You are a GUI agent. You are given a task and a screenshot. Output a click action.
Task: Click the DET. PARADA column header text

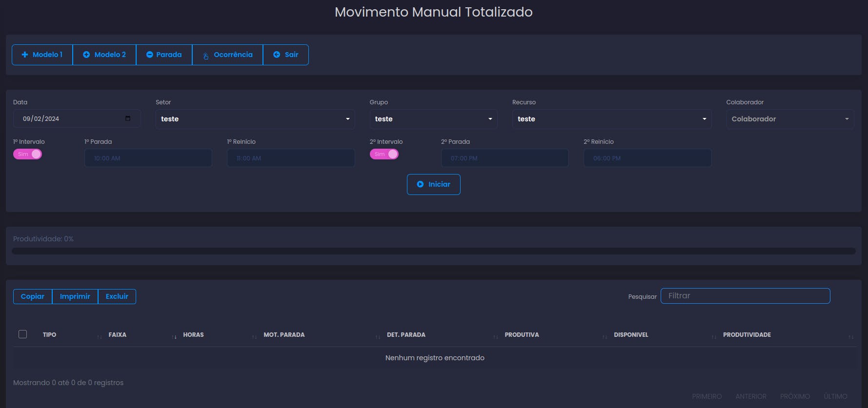406,335
